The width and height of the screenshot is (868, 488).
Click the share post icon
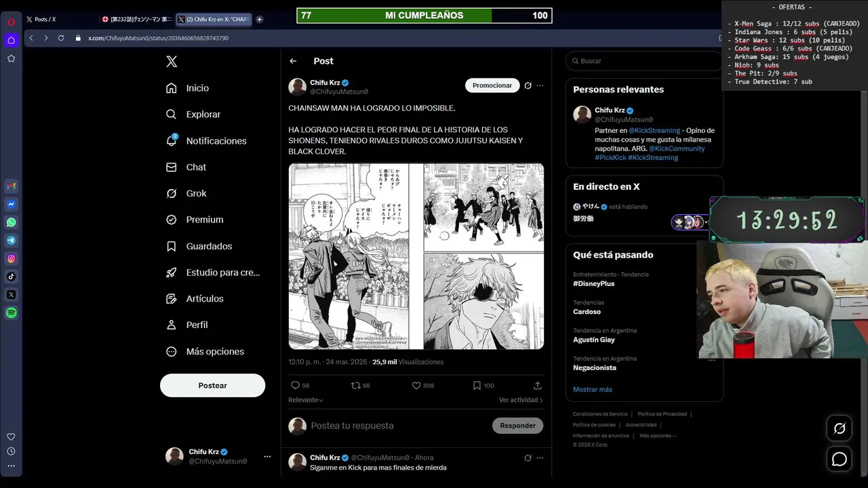538,385
